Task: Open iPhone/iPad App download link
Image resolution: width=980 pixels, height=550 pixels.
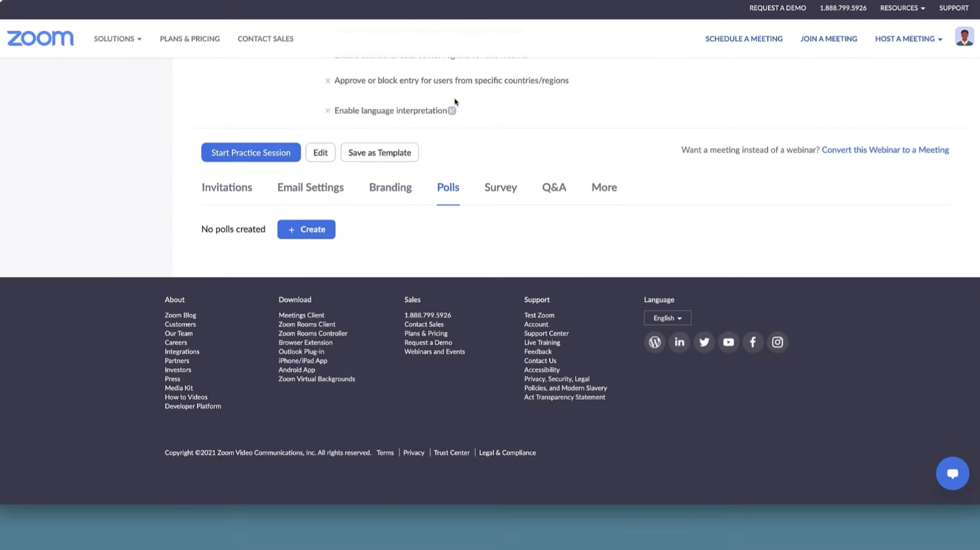Action: [x=303, y=361]
